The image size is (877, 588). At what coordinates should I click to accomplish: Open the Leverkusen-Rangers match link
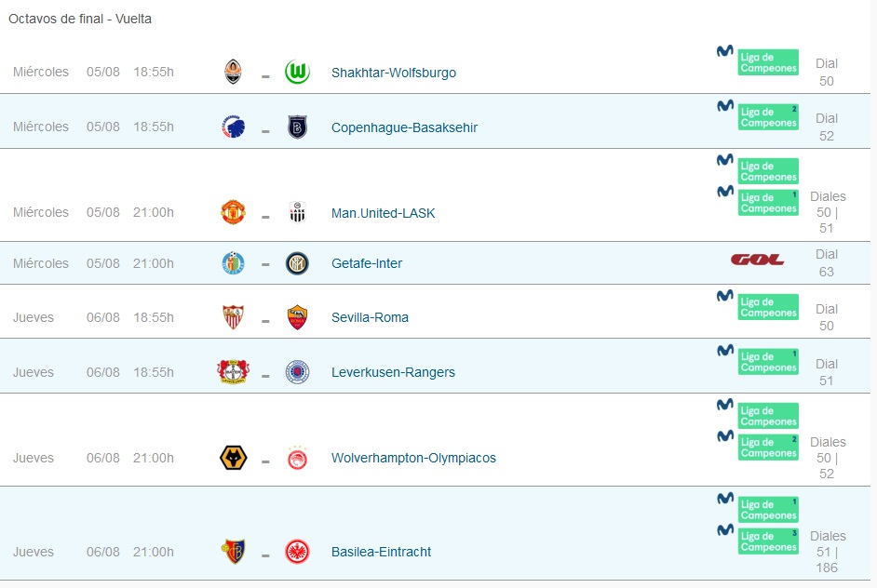coord(393,372)
